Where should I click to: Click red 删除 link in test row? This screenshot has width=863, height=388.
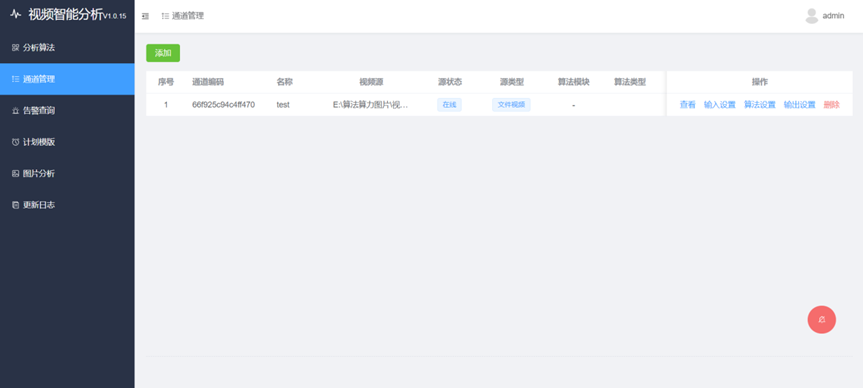pyautogui.click(x=832, y=105)
